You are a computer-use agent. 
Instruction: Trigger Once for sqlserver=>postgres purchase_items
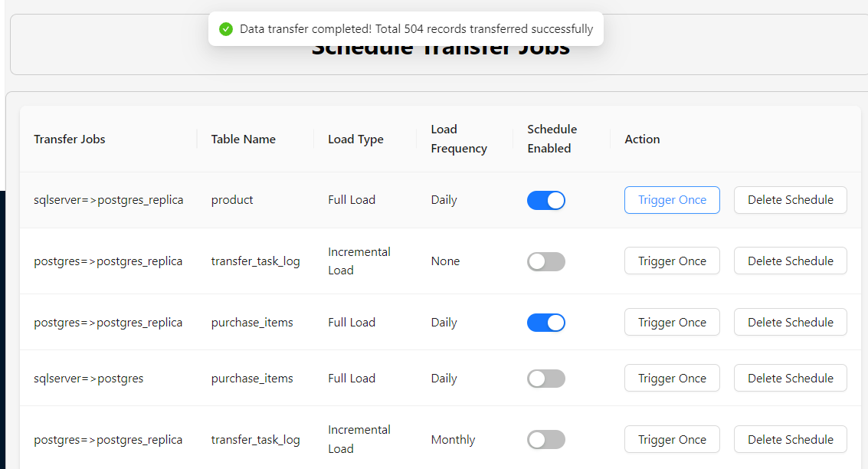[x=672, y=379]
